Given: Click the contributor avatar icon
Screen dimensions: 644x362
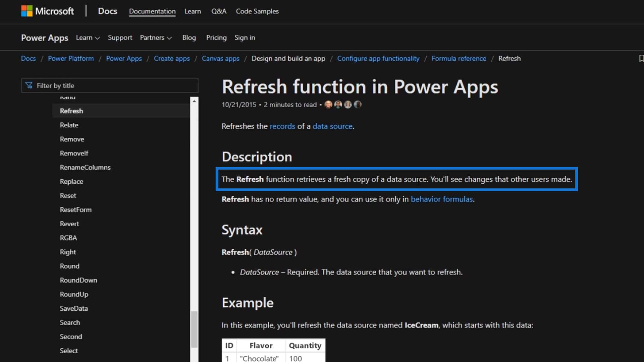Looking at the screenshot, I should click(x=328, y=104).
